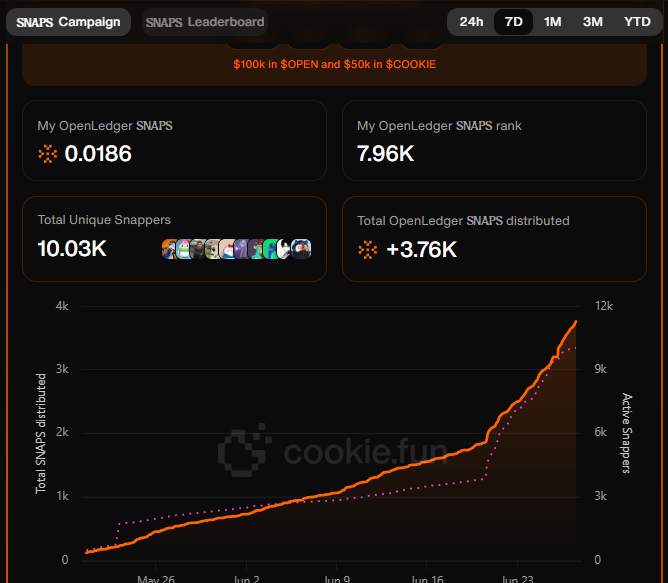
Task: Open the SNAPS Campaign tab
Action: (68, 22)
